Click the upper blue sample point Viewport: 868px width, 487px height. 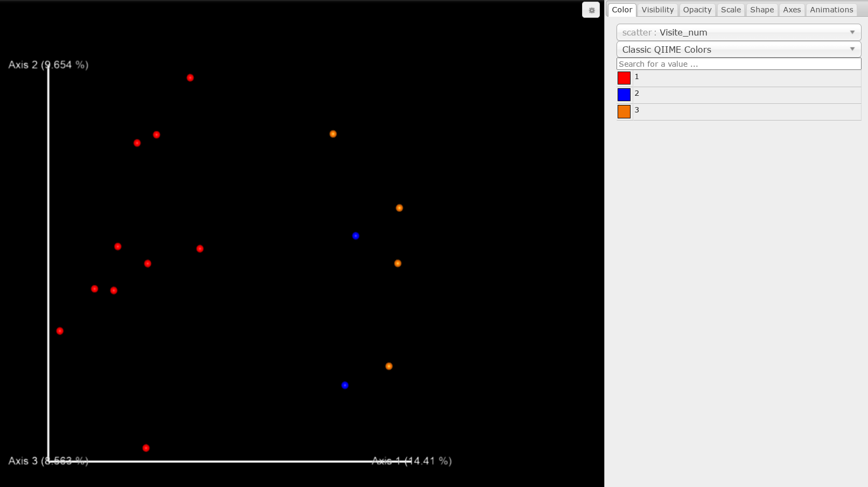coord(355,236)
